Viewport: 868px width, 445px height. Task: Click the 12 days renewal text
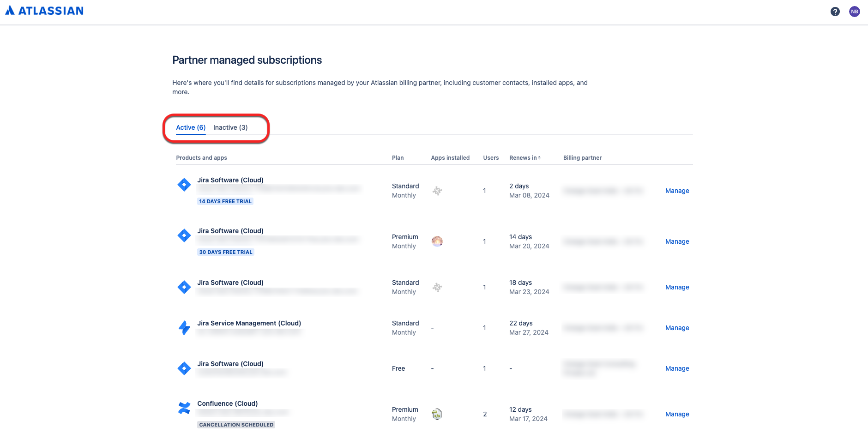coord(520,409)
